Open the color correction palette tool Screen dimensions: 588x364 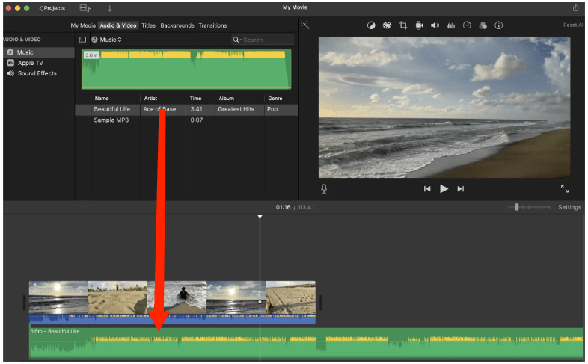pyautogui.click(x=387, y=25)
